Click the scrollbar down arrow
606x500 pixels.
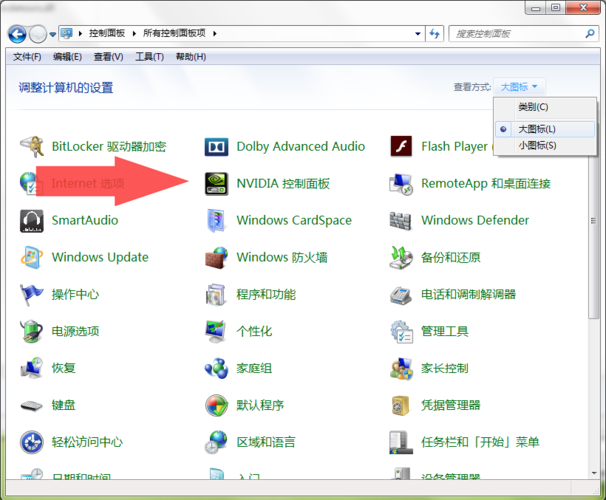(594, 473)
